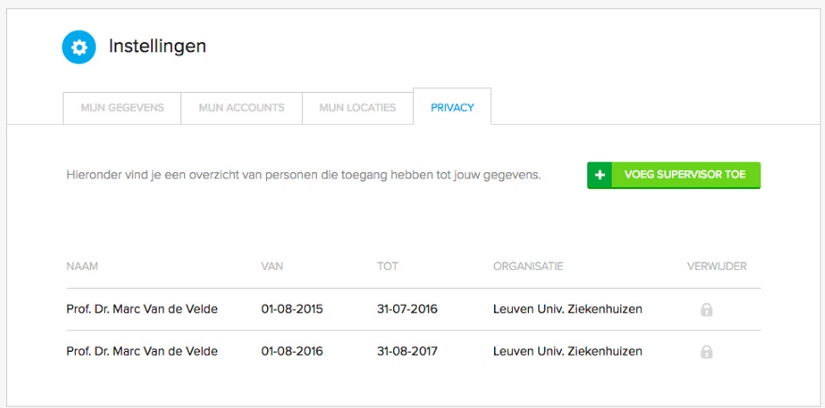
Task: Open the Privacy tab
Action: (452, 107)
